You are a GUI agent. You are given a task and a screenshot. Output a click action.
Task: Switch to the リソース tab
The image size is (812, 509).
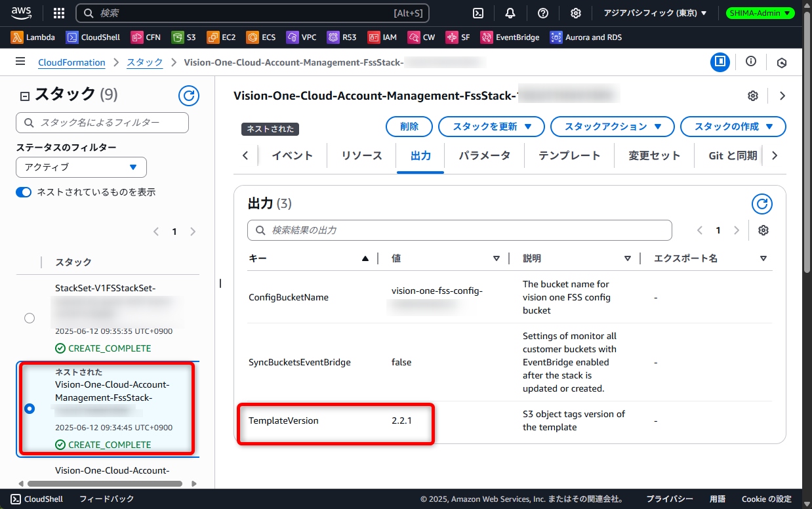(361, 156)
